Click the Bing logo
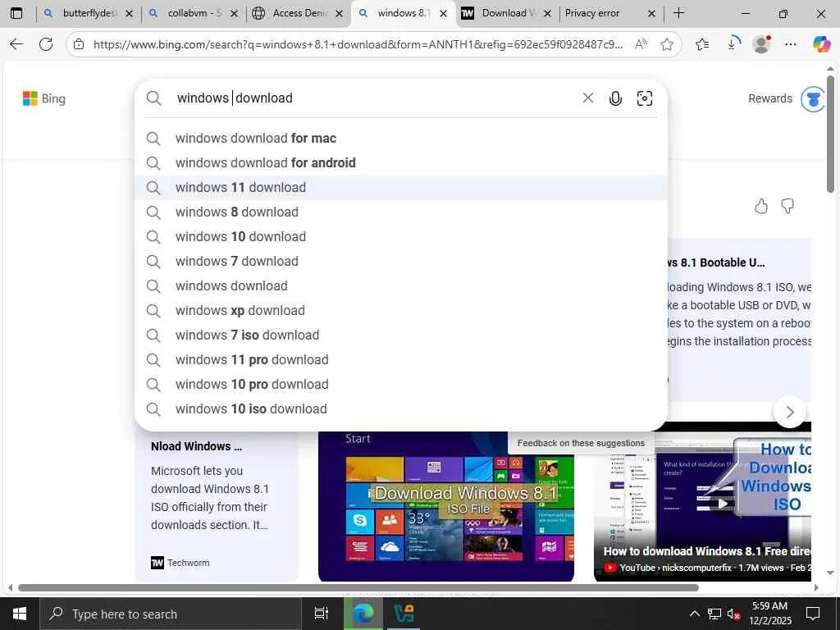 (44, 98)
